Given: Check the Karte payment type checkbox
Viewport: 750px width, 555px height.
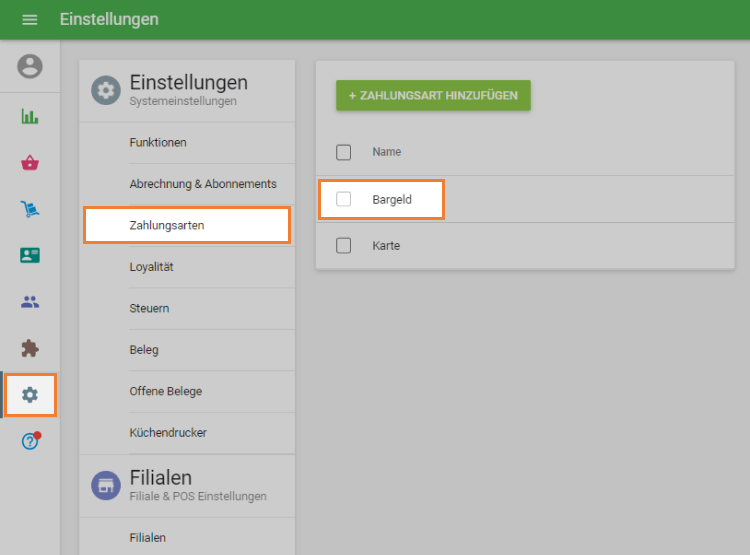Looking at the screenshot, I should (343, 245).
